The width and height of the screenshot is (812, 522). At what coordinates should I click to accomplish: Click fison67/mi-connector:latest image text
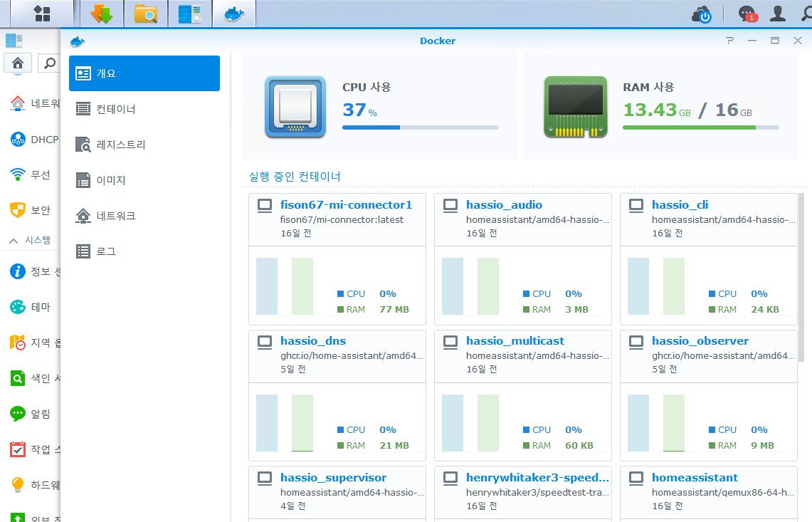(x=342, y=220)
